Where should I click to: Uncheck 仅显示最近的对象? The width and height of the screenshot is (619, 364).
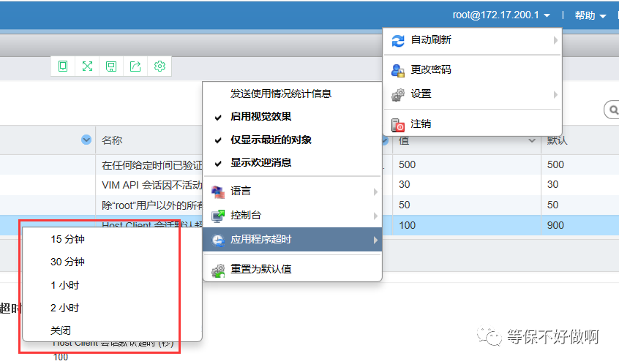(x=271, y=140)
